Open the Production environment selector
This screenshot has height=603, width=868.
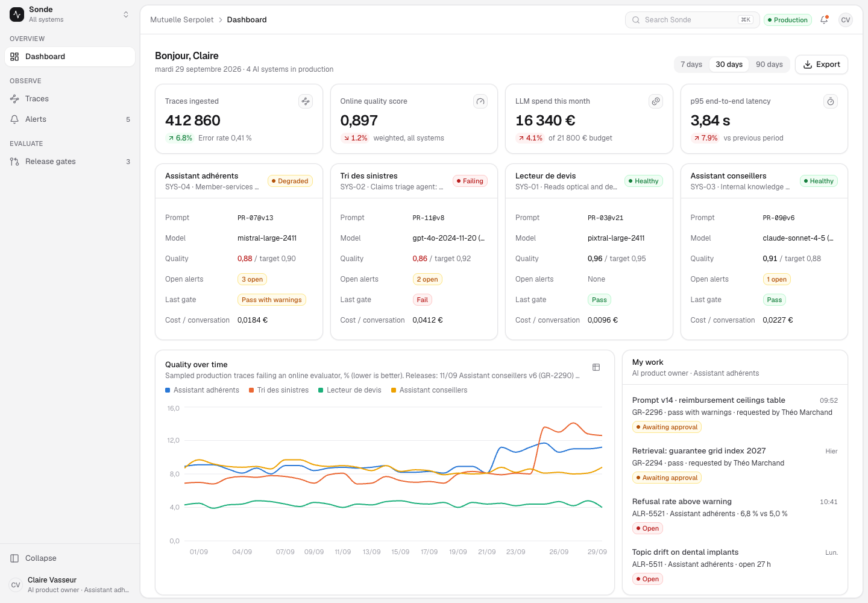point(787,20)
